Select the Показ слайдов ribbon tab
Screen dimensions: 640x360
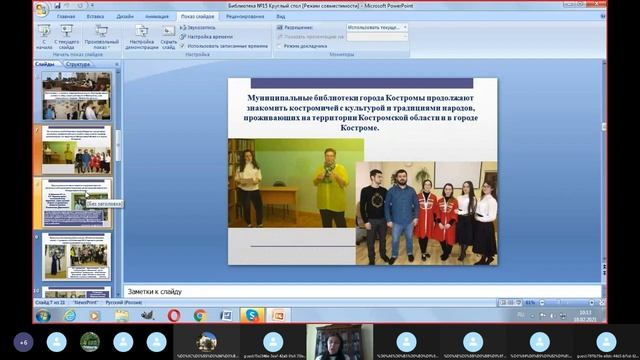(198, 16)
